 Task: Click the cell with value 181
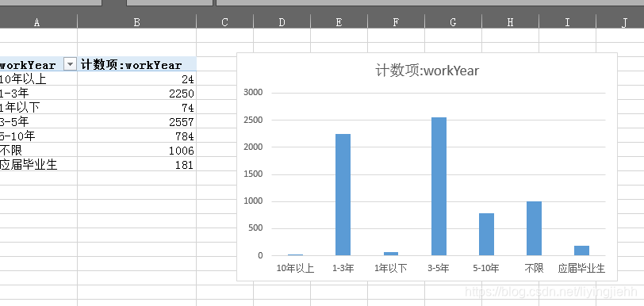pos(136,164)
